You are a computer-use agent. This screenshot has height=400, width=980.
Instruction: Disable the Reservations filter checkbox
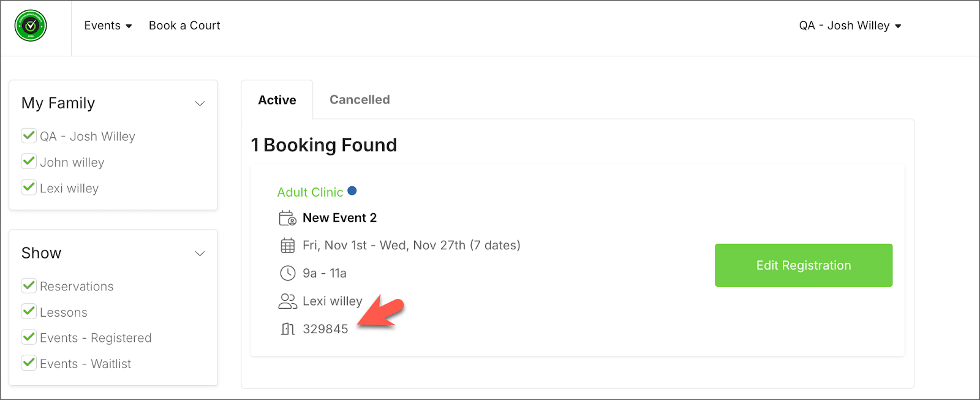coord(29,285)
